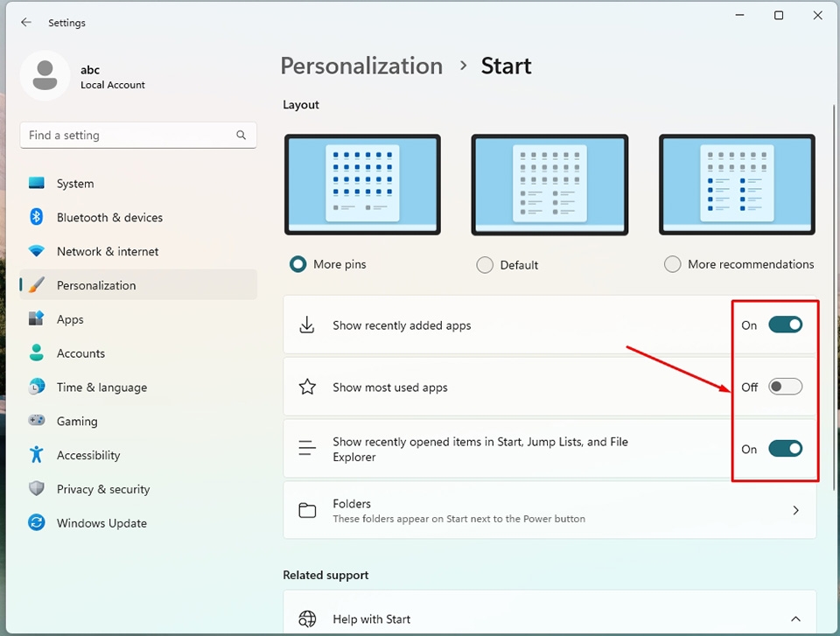Click the Accounts person icon
This screenshot has height=636, width=840.
[x=37, y=353]
